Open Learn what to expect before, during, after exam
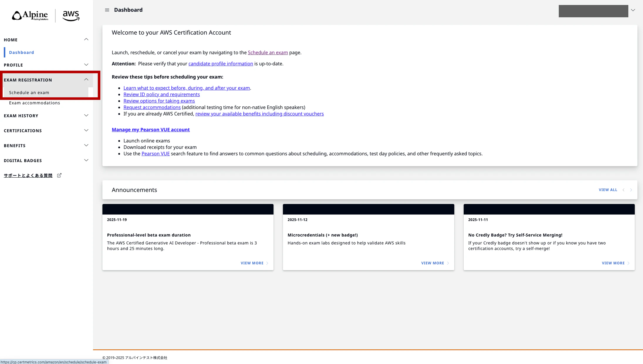The image size is (643, 364). (x=187, y=88)
